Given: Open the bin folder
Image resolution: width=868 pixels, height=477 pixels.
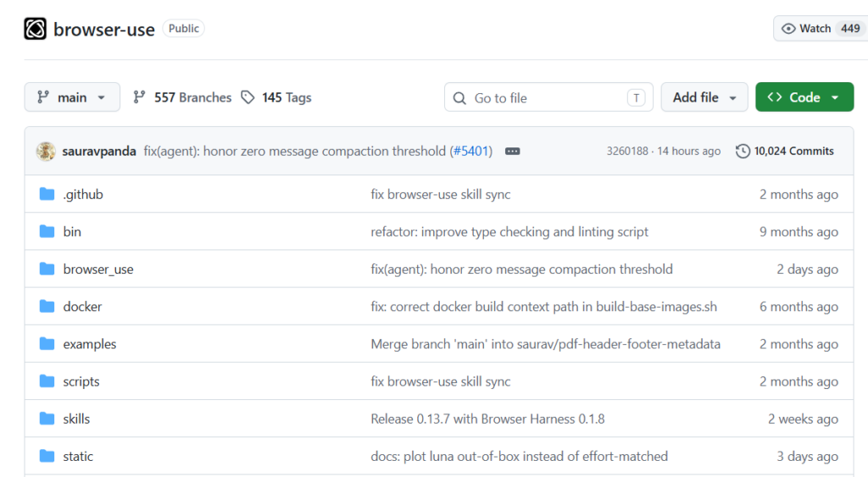Looking at the screenshot, I should pyautogui.click(x=72, y=231).
